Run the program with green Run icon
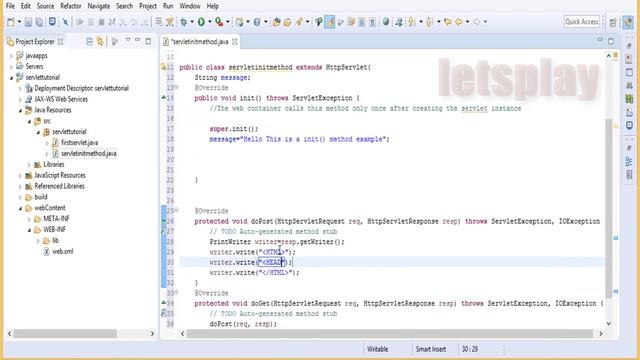 click(x=201, y=22)
